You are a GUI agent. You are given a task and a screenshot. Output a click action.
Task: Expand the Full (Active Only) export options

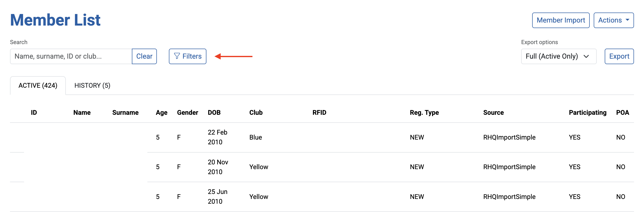[x=559, y=56]
